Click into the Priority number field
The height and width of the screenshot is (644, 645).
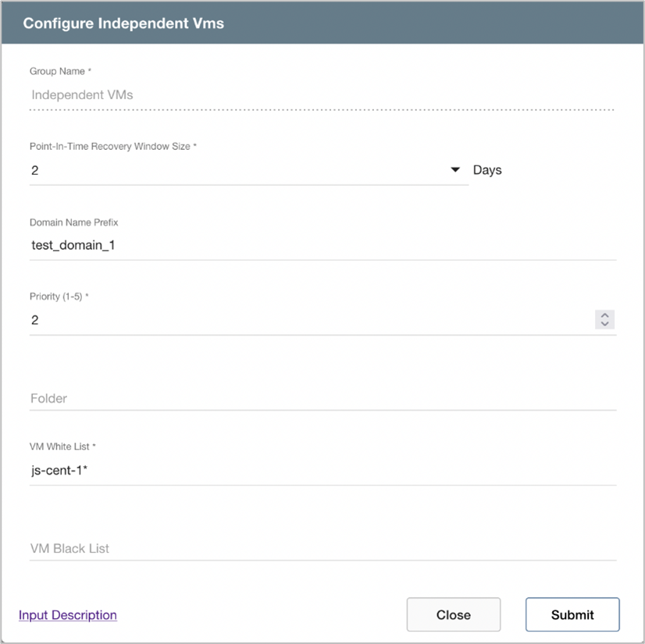tap(308, 320)
